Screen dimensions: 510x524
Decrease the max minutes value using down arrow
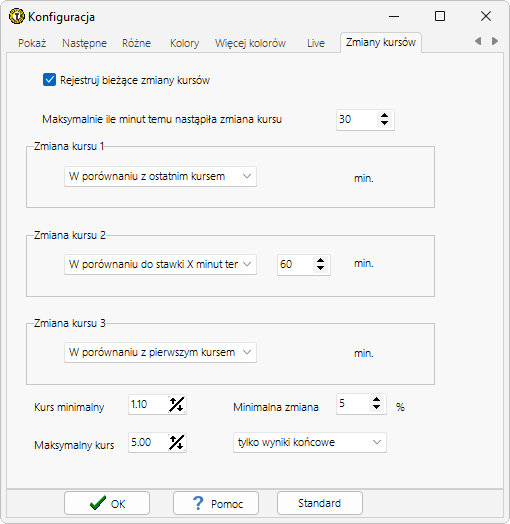384,123
